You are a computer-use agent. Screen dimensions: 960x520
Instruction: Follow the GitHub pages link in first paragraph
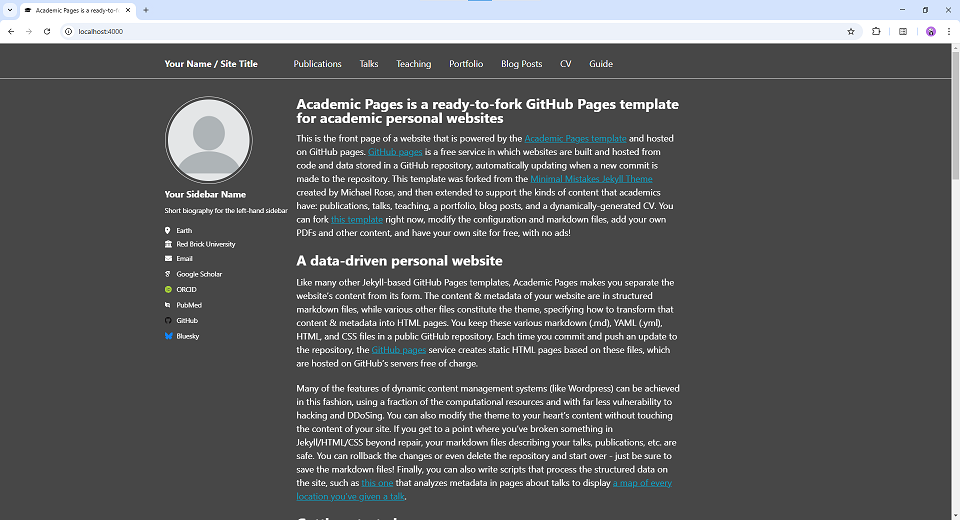[x=395, y=152]
